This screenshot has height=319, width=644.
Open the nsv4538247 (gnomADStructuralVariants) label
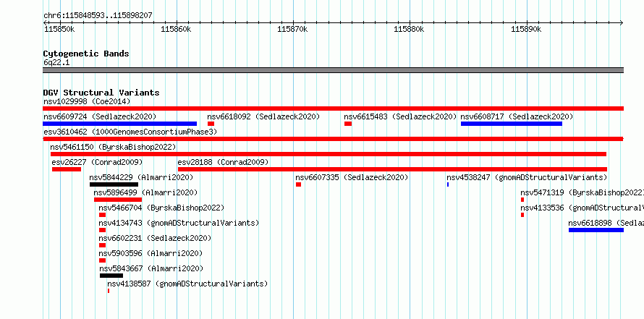pyautogui.click(x=527, y=177)
